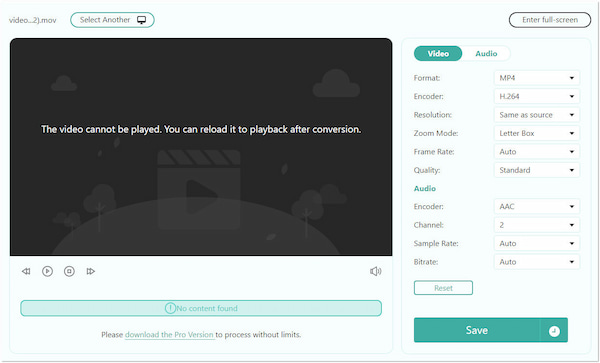The image size is (600, 363).
Task: Open the download the Pro Version link
Action: click(169, 335)
